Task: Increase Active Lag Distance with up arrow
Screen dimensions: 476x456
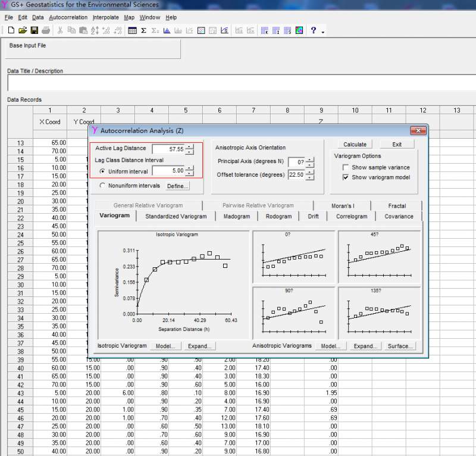Action: [x=189, y=146]
